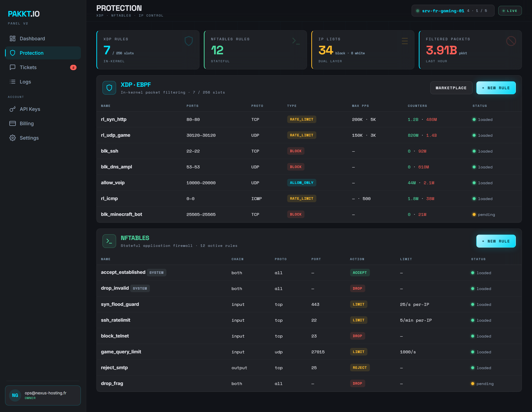Open the Dashboard menu item
The height and width of the screenshot is (412, 532).
(43, 39)
